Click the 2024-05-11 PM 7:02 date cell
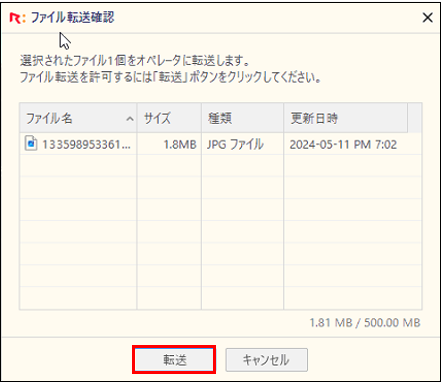This screenshot has height=382, width=441. coord(343,145)
